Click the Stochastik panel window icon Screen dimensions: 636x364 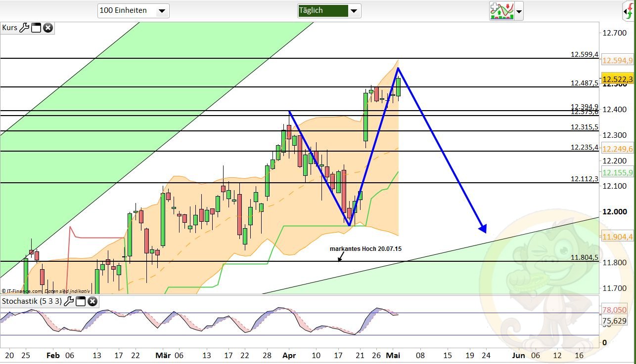tap(81, 302)
